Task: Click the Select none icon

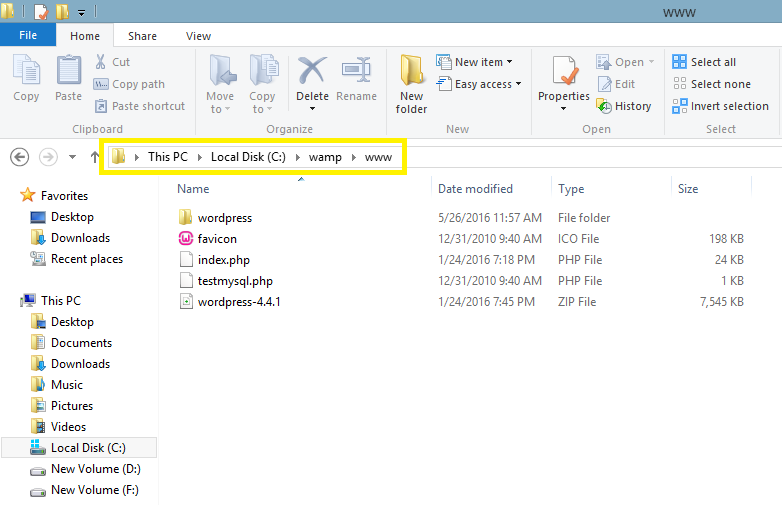Action: [x=679, y=84]
